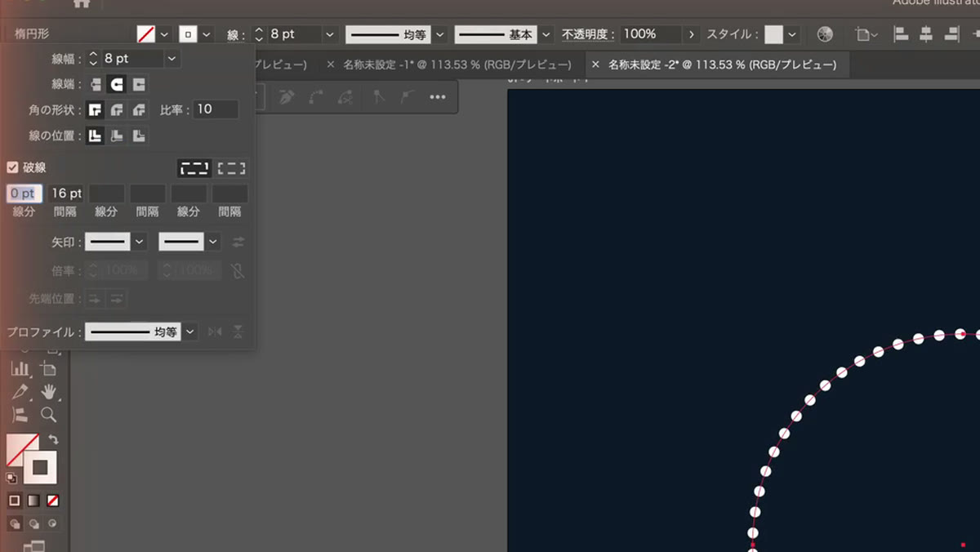Screen dimensions: 980x552
Task: Click the 比率 miter limit field
Action: (x=216, y=109)
